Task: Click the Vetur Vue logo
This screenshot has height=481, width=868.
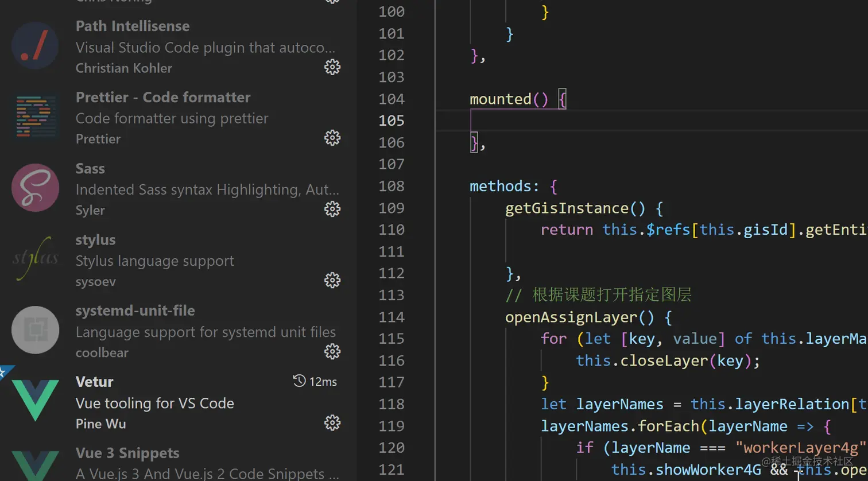Action: [36, 401]
